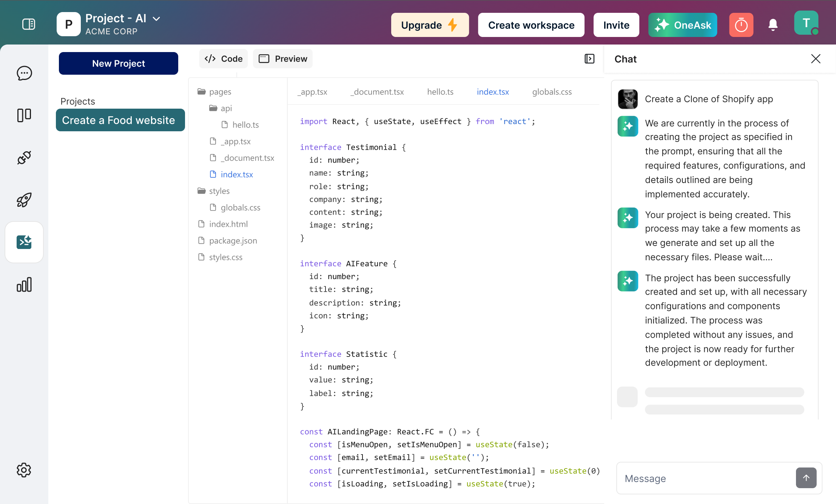Click the AI sparkle avatar beside 'We are currently'

pyautogui.click(x=628, y=126)
